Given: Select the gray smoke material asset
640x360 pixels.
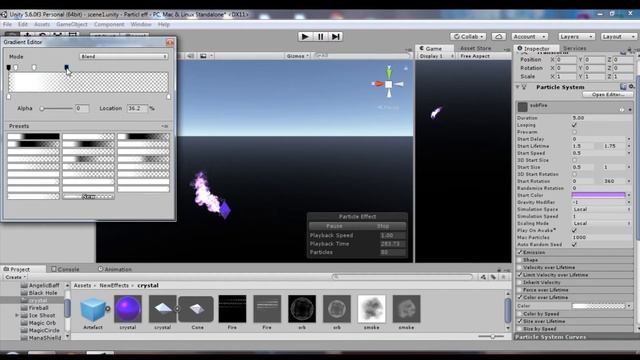Looking at the screenshot, I should point(406,309).
